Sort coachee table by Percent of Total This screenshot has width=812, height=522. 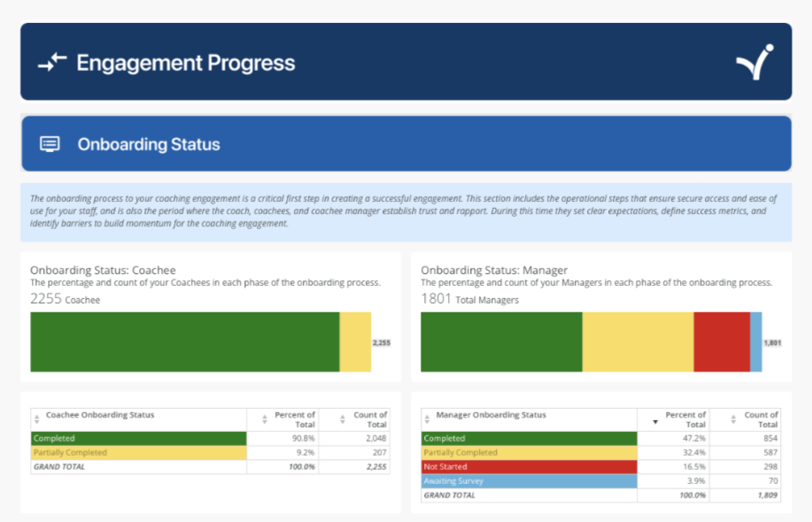point(266,419)
